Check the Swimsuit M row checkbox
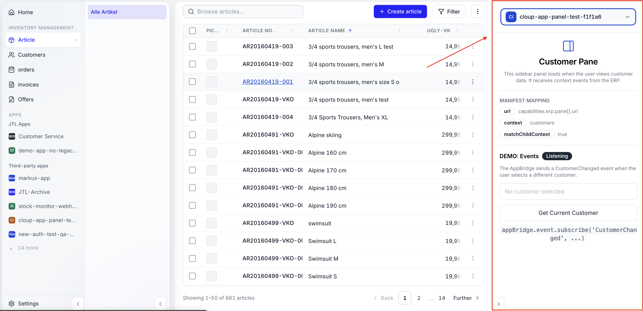The height and width of the screenshot is (311, 644). pyautogui.click(x=192, y=258)
